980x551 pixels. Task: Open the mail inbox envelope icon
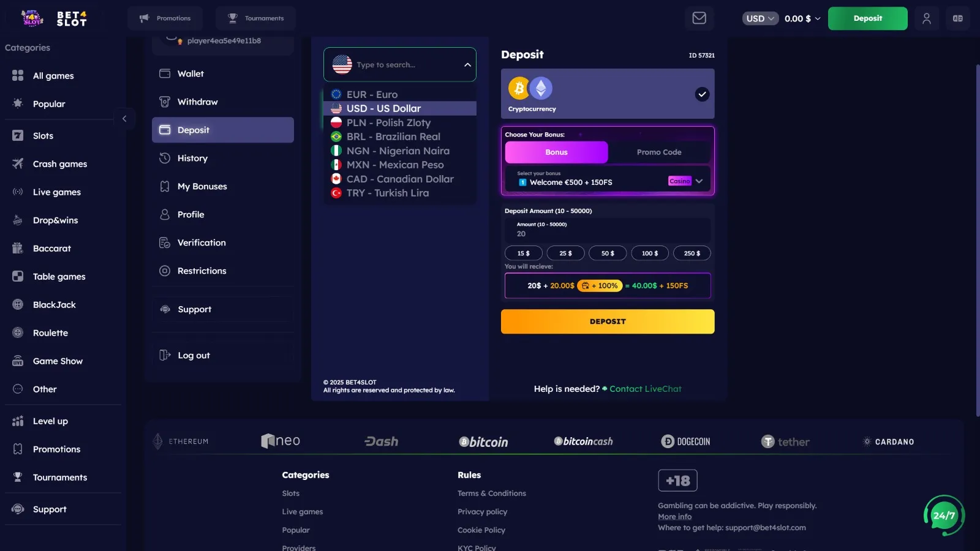click(699, 18)
